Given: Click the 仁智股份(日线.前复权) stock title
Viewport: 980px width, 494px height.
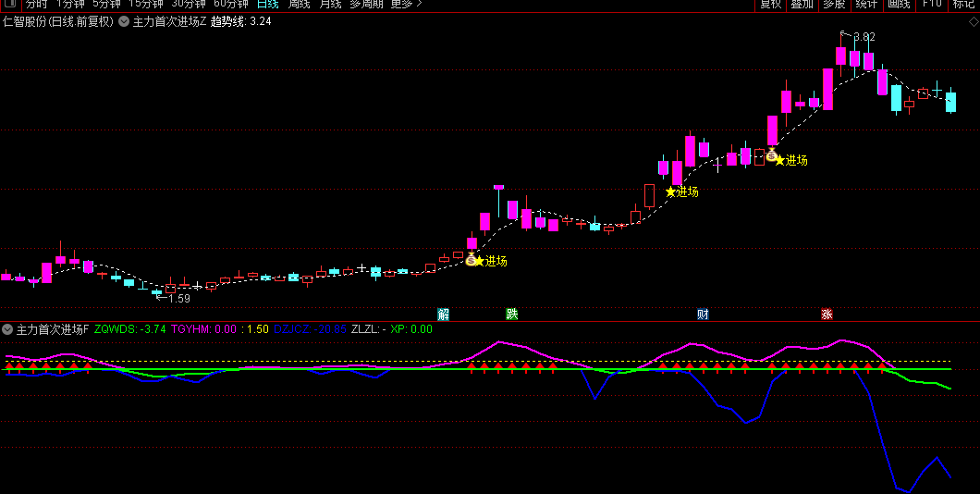Looking at the screenshot, I should pos(58,21).
